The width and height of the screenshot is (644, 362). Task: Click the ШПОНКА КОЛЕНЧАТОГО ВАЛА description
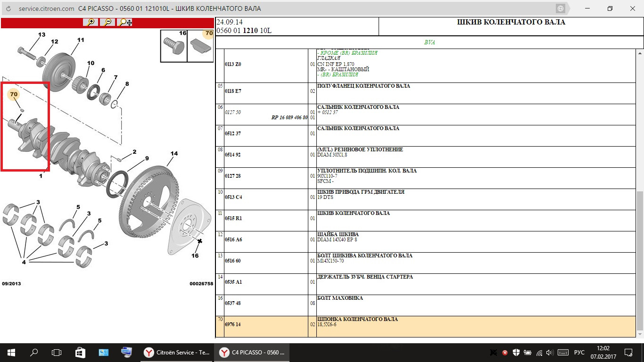(x=357, y=319)
